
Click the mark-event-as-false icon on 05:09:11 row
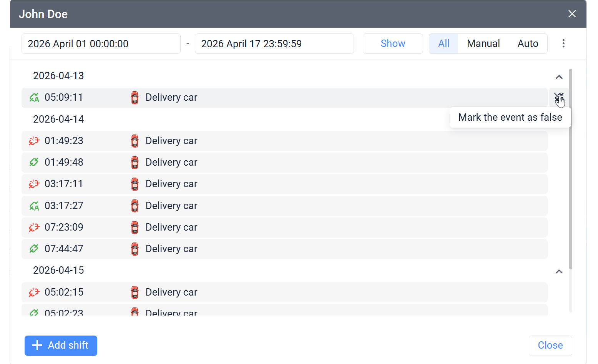[x=559, y=97]
